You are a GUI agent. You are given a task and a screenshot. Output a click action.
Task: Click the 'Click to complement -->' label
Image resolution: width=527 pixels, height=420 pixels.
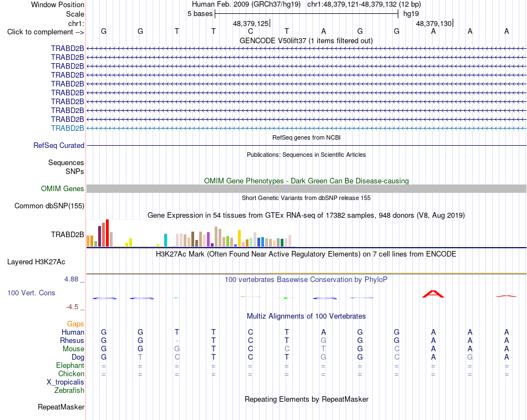click(x=45, y=32)
